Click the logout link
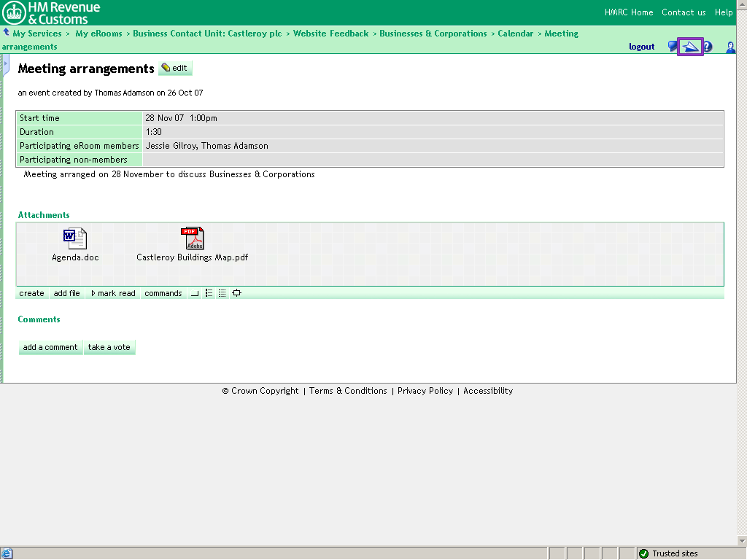Viewport: 747px width, 560px height. 642,47
